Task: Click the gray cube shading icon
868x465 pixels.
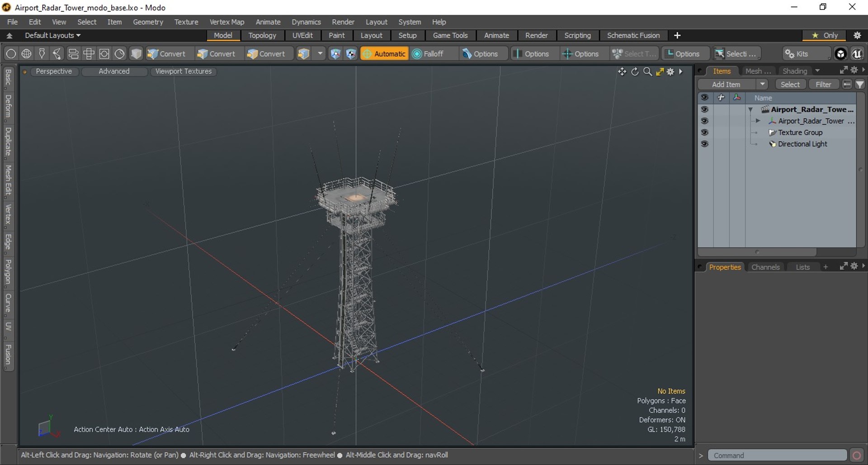Action: point(136,54)
